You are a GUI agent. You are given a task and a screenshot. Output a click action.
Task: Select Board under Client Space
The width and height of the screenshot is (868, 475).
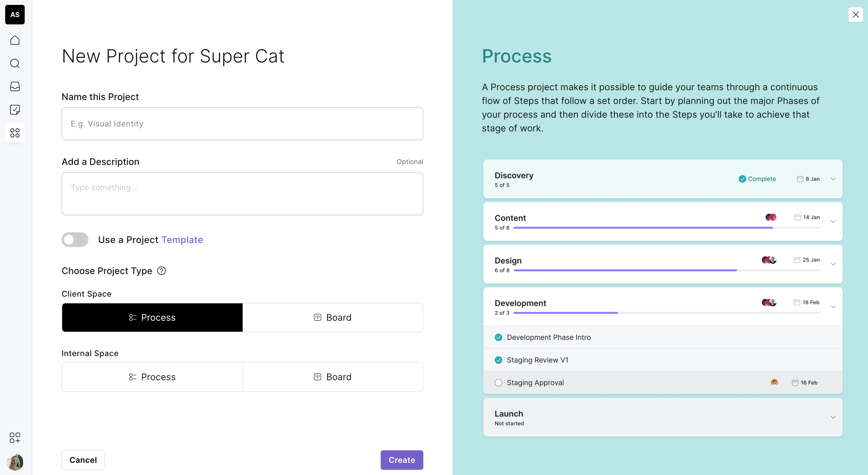pos(333,318)
